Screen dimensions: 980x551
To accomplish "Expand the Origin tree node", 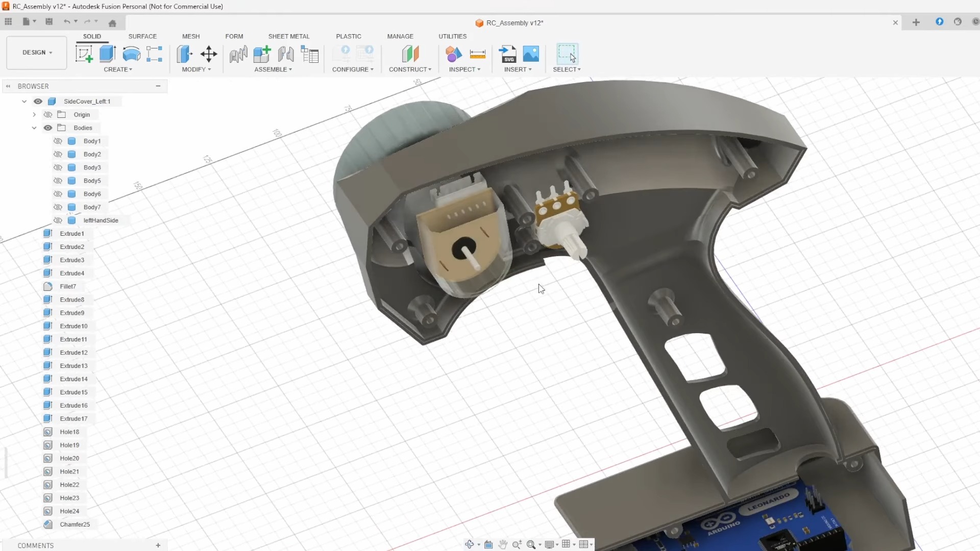I will pyautogui.click(x=34, y=114).
